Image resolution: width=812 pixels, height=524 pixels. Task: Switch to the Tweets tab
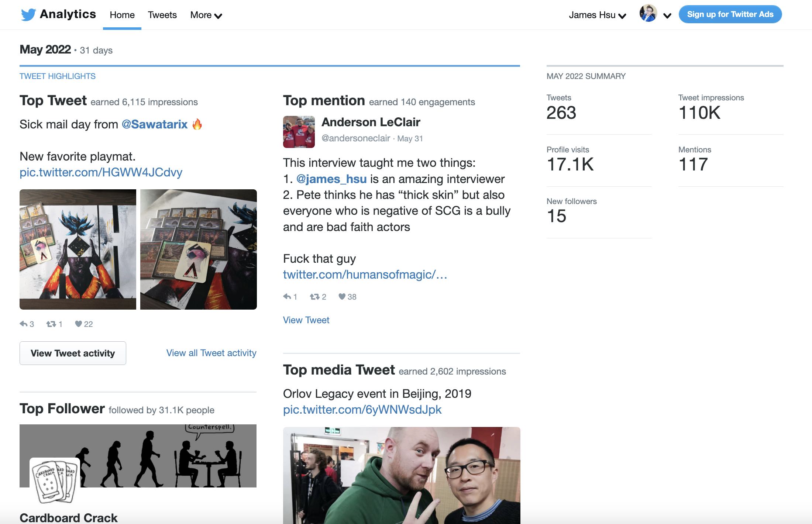[x=162, y=15]
